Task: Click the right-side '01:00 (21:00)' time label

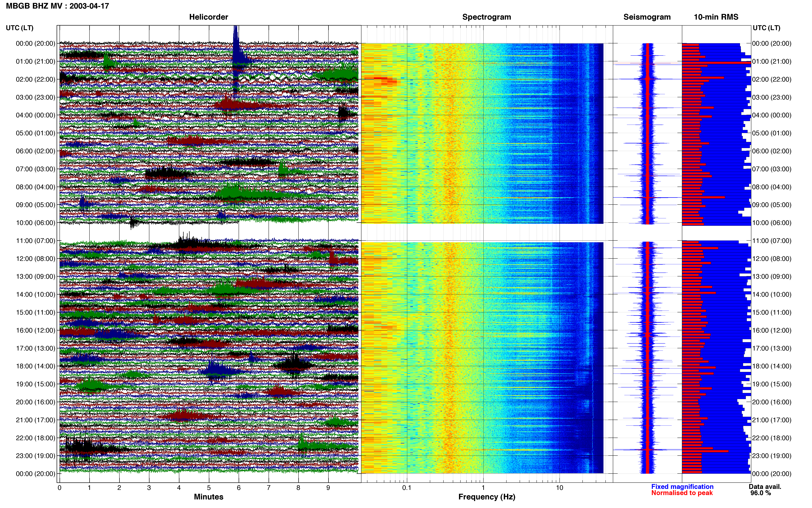Action: (x=772, y=61)
